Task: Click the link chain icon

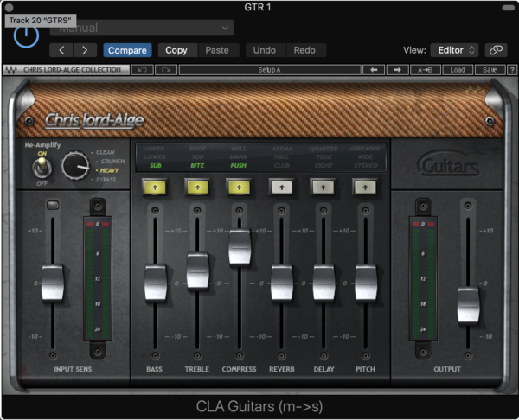Action: coord(496,50)
